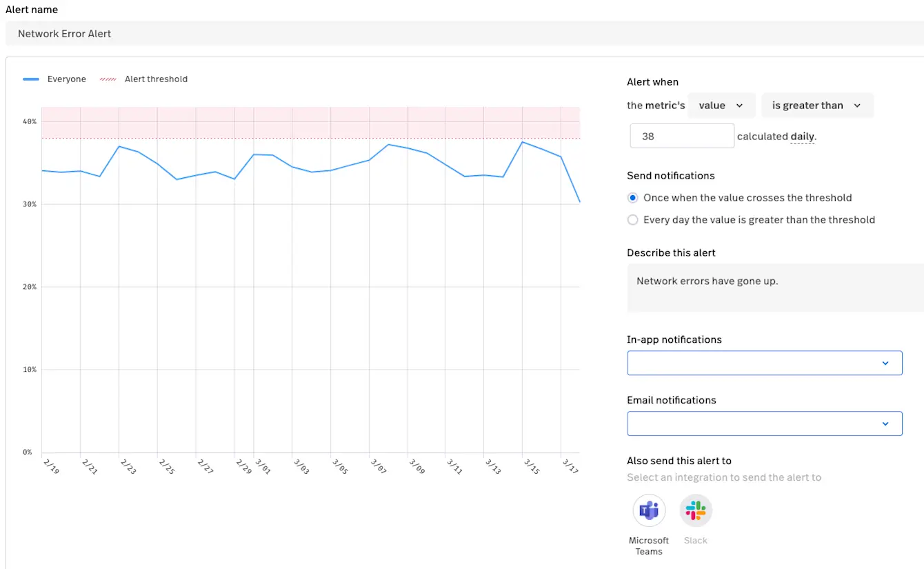Select the Slack integration icon

tap(696, 511)
